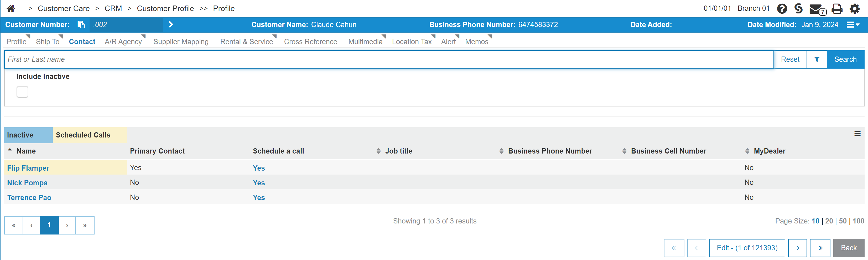The height and width of the screenshot is (260, 868).
Task: Select the Contact tab
Action: pyautogui.click(x=82, y=42)
